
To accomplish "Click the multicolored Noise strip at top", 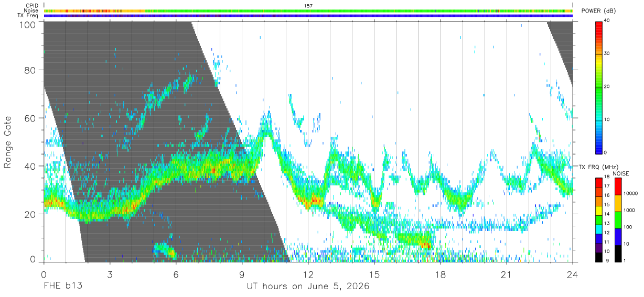I will tap(308, 10).
